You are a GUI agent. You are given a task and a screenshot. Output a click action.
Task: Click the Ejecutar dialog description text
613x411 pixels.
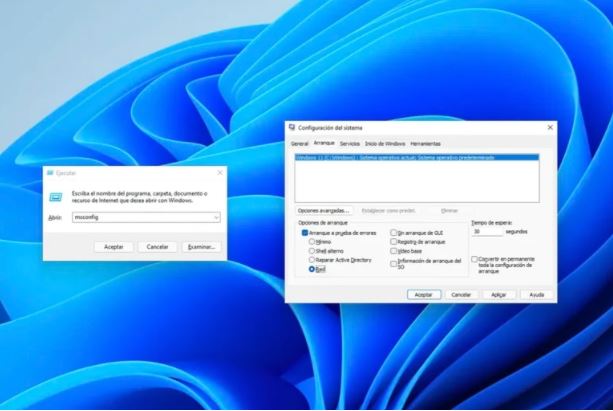click(140, 197)
